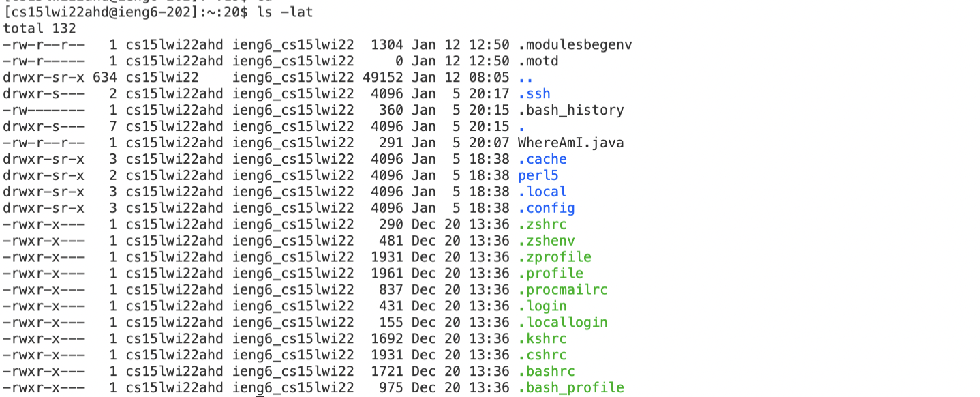The image size is (980, 397).
Task: Click the .motd filename
Action: pos(538,61)
